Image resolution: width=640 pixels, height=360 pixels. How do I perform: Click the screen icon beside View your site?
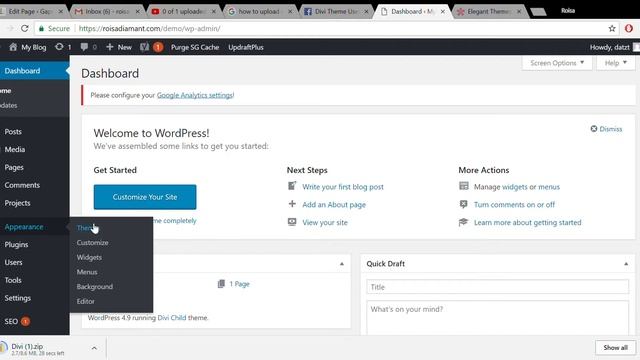(292, 222)
